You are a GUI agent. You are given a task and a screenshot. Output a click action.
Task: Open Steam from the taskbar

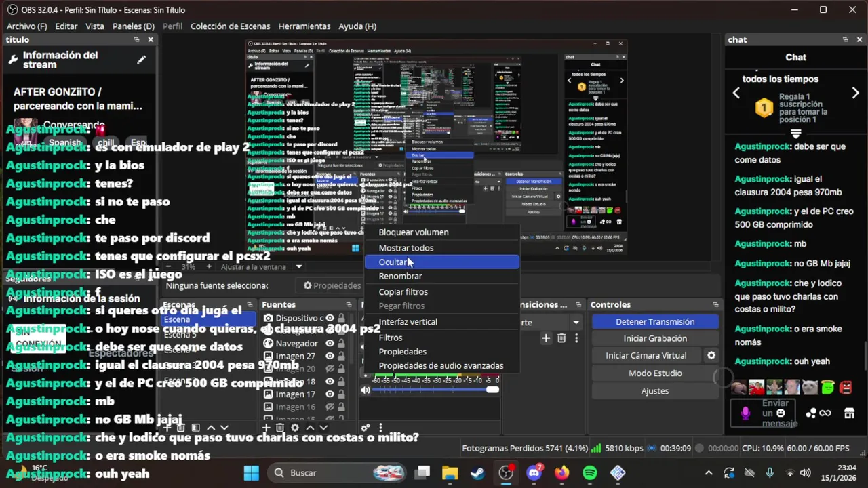click(x=477, y=472)
